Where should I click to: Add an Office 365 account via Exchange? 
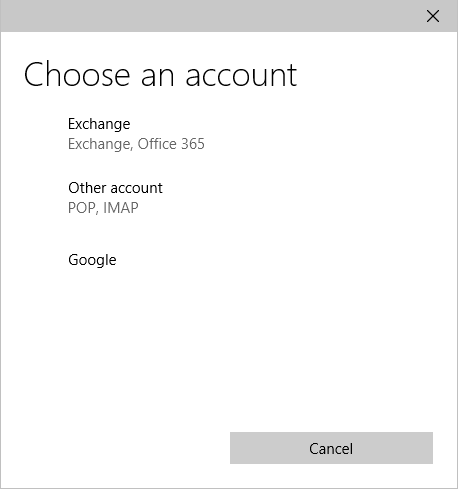pos(229,134)
